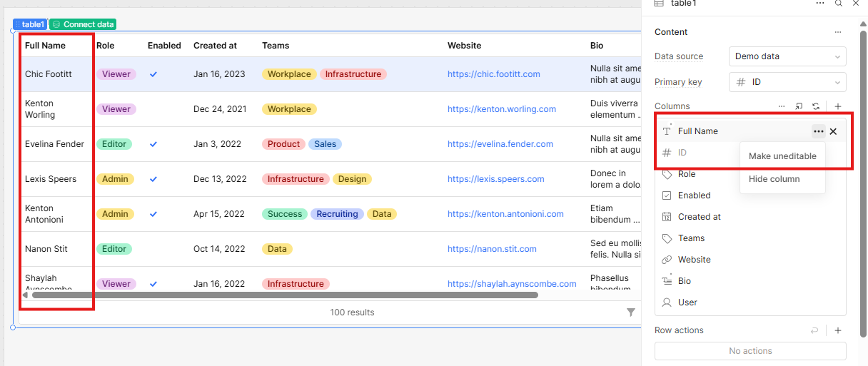Open the table1 inspector more options ellipsis
868x366 pixels.
coord(820,4)
